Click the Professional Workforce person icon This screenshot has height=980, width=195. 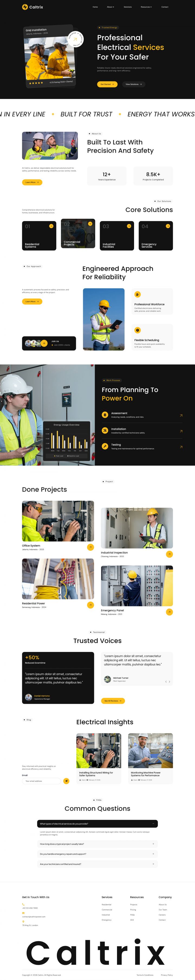pyautogui.click(x=138, y=294)
